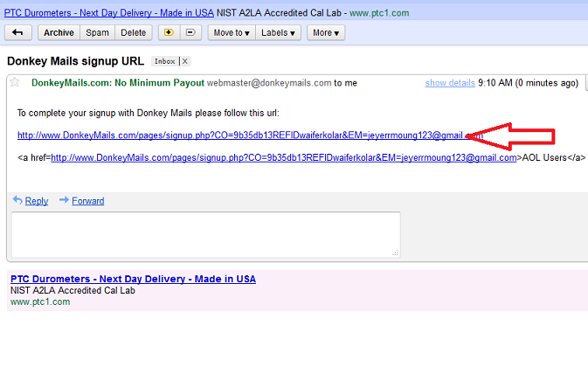The width and height of the screenshot is (588, 367).
Task: Click show details link
Action: (450, 83)
